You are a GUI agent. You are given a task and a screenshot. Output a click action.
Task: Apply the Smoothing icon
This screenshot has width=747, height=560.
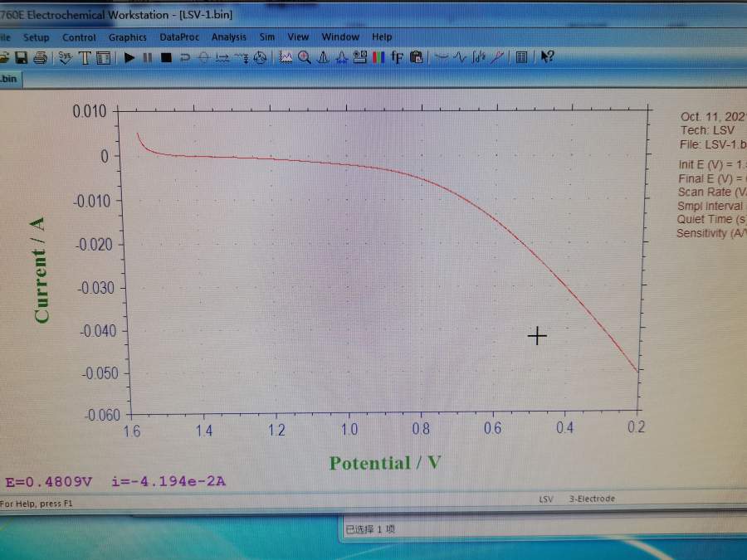click(442, 57)
